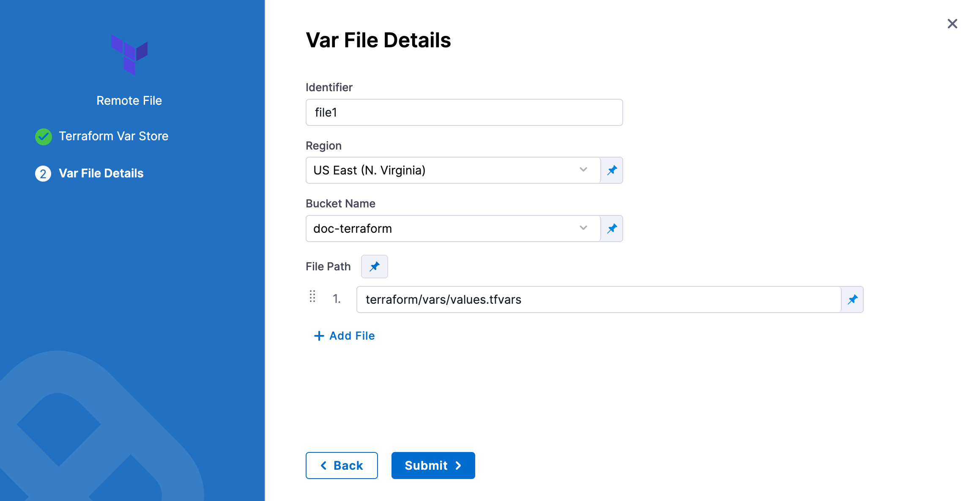Click the step 2 number circle

click(x=43, y=174)
